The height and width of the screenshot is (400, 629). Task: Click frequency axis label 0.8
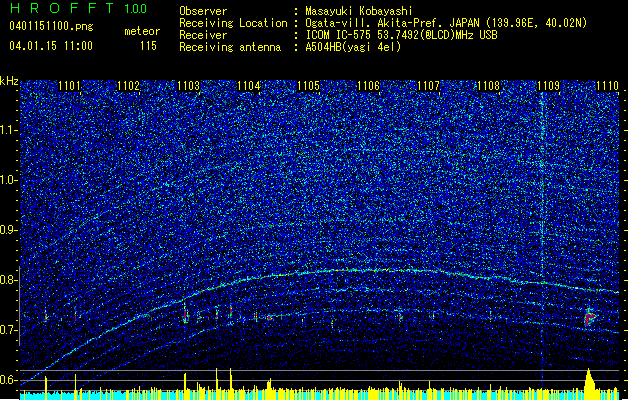(9, 280)
